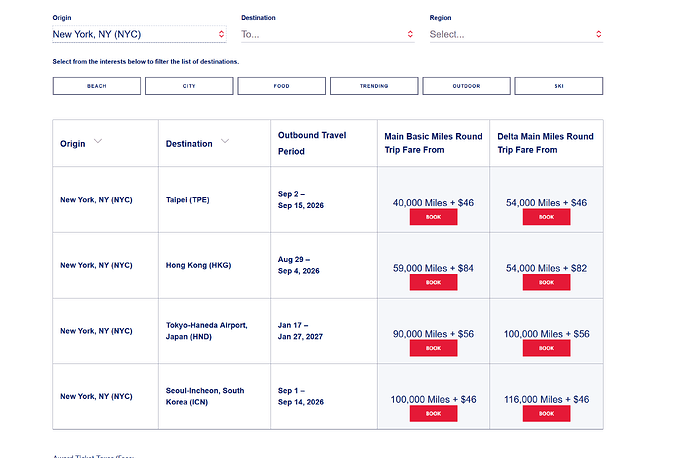Toggle the City interest filter

click(189, 86)
